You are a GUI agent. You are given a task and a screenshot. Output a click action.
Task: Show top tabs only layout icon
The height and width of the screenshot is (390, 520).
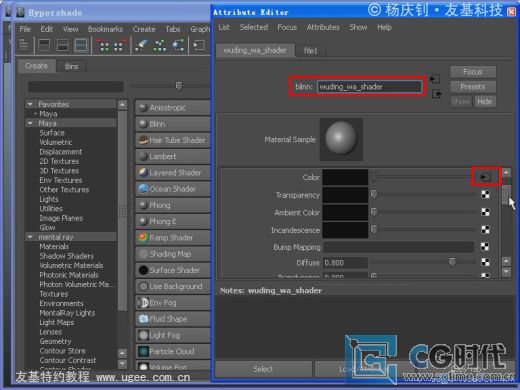pyautogui.click(x=44, y=45)
